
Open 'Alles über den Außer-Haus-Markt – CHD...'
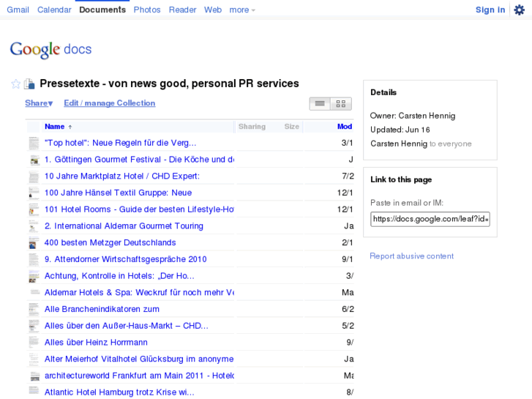(126, 326)
